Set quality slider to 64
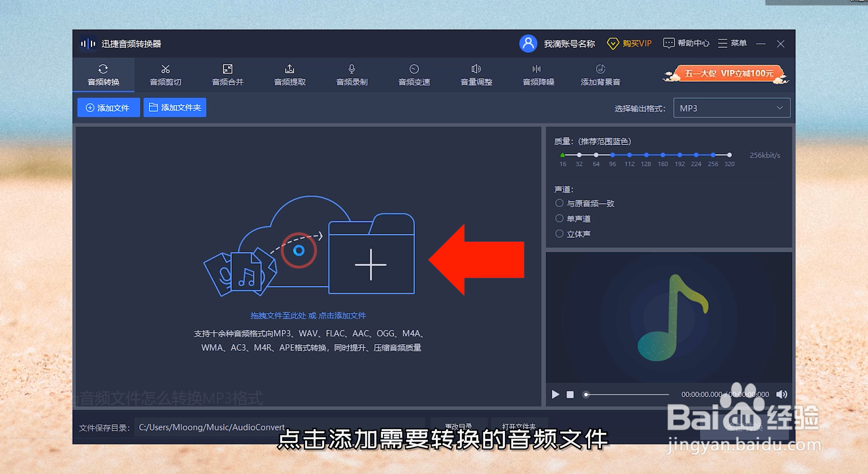 point(596,155)
